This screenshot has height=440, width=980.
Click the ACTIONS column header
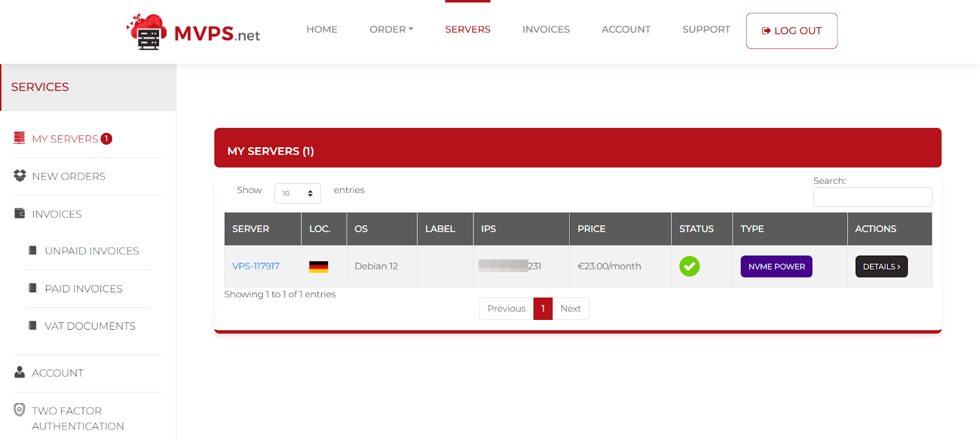coord(890,229)
